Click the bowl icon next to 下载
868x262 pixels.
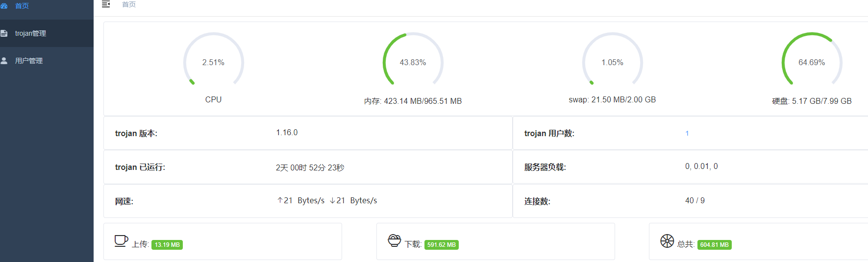click(394, 240)
